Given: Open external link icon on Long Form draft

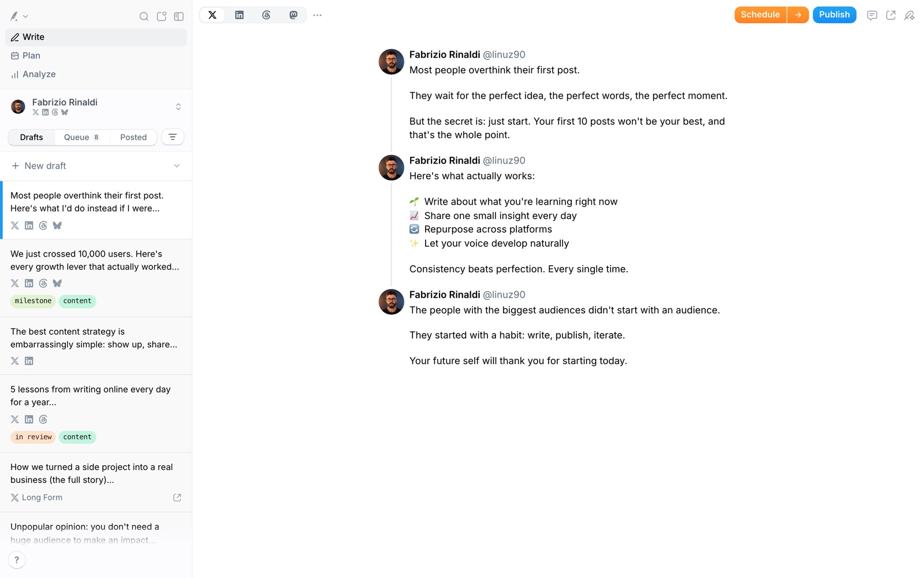Looking at the screenshot, I should (177, 498).
